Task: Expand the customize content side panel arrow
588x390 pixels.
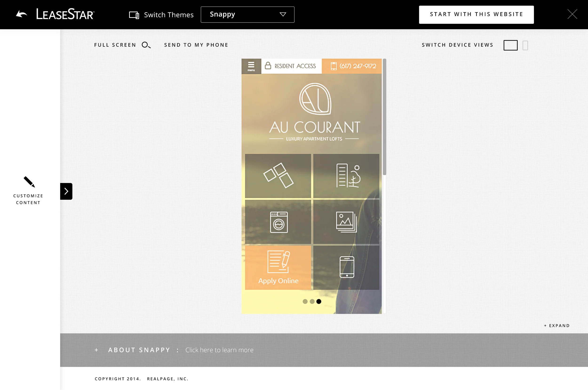Action: [66, 191]
